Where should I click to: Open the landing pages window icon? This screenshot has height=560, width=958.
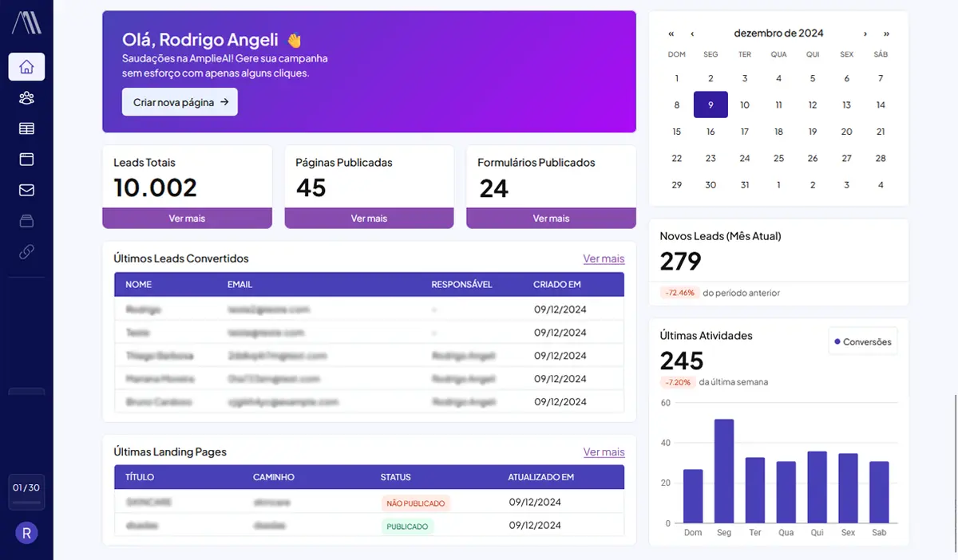26,160
